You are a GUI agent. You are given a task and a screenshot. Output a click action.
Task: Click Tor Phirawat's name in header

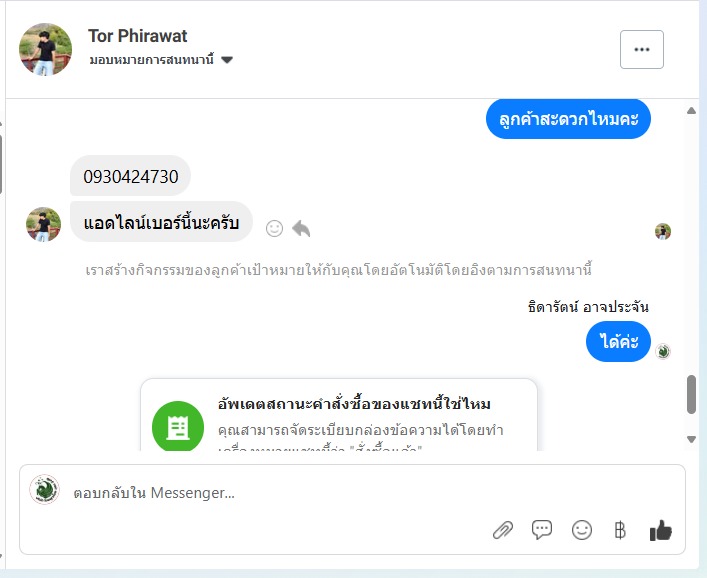[137, 36]
